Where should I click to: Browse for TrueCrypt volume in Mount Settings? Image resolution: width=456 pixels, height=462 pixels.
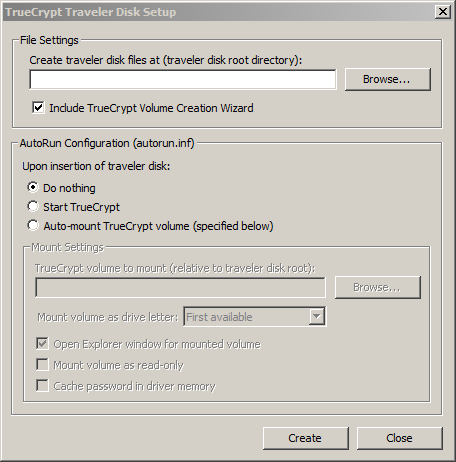(378, 287)
